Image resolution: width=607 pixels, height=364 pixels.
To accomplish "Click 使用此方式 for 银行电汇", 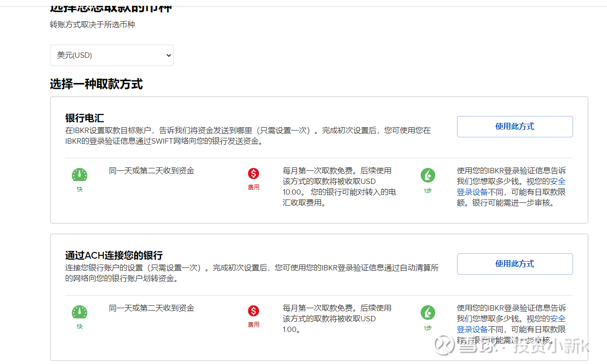I will 514,126.
